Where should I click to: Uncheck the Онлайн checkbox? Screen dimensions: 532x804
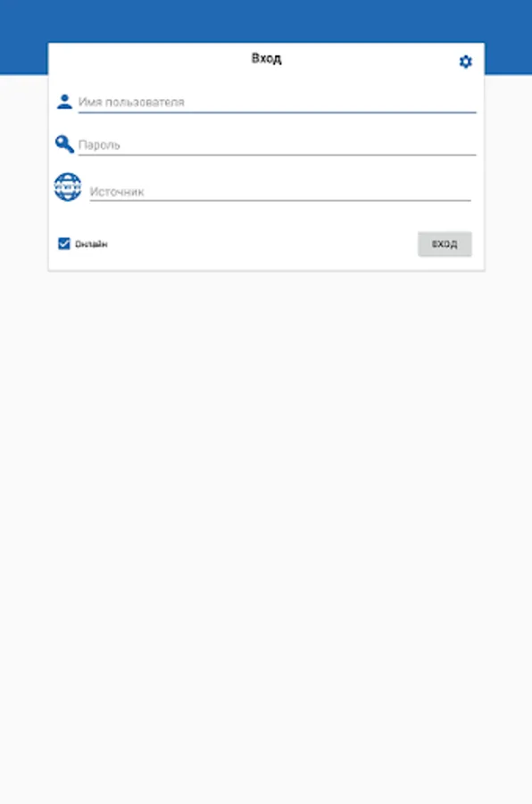pos(64,244)
